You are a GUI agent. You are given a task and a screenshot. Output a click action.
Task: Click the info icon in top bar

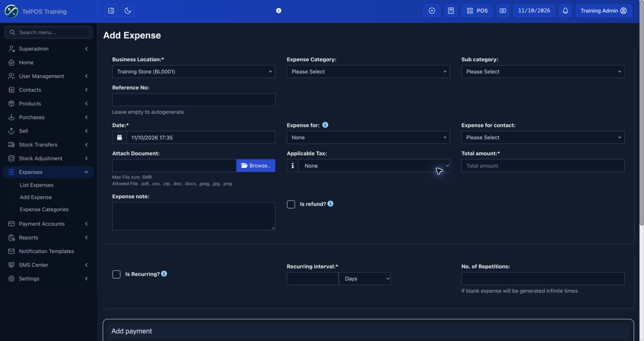tap(279, 11)
